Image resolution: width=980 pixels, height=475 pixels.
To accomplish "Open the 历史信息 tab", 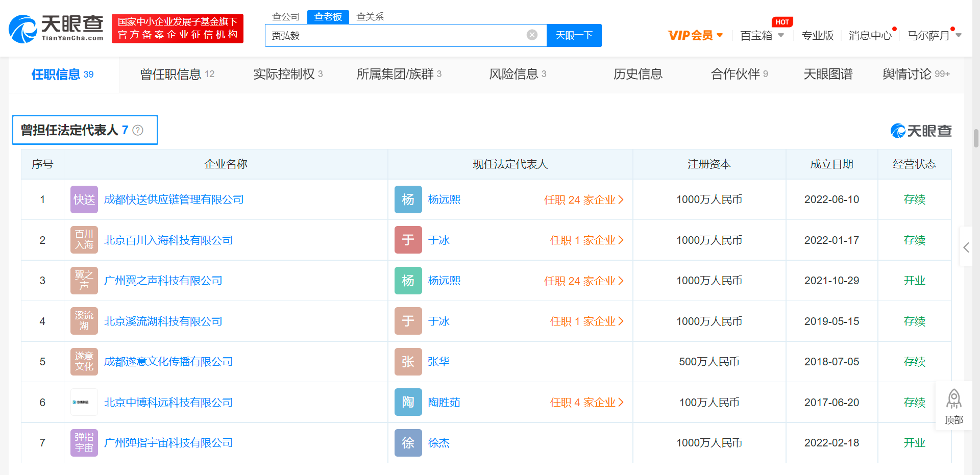I will pyautogui.click(x=638, y=74).
